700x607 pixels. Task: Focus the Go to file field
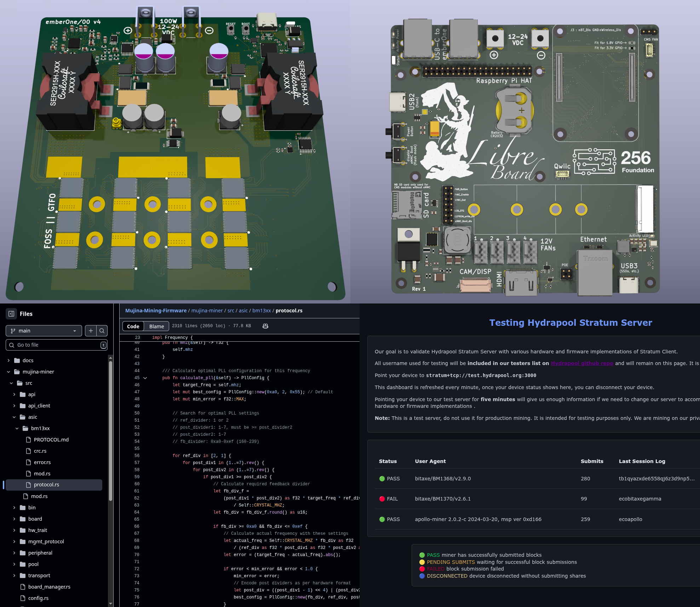point(57,345)
